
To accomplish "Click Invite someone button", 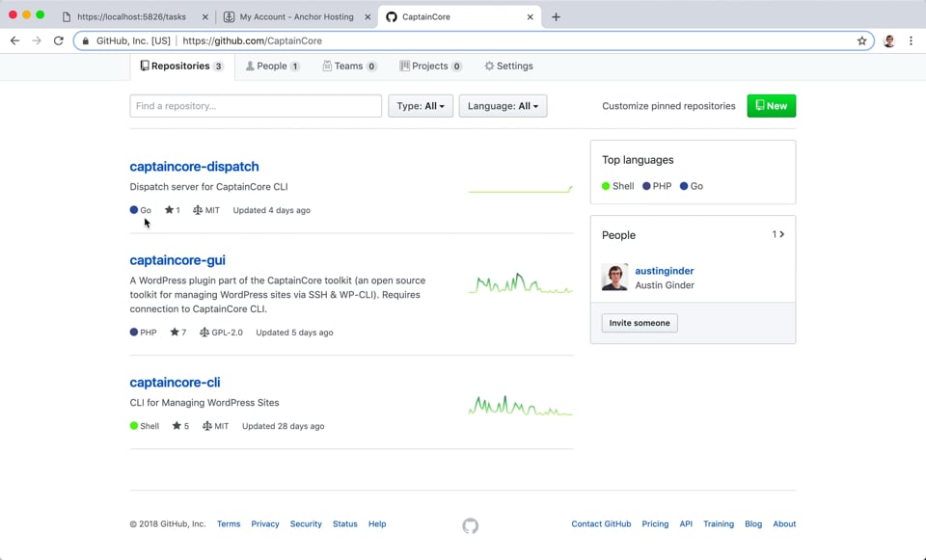I will (x=640, y=323).
